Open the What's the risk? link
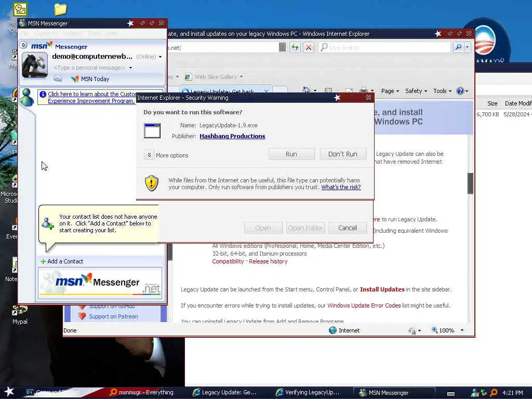Screen dimensions: 532x399 coord(341,187)
